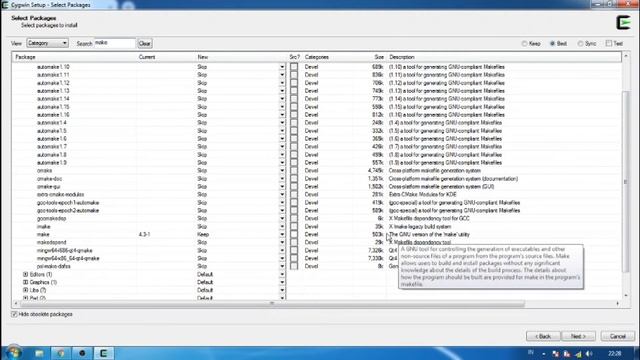Click Keep in the make row's New column
640x360 pixels.
click(203, 235)
